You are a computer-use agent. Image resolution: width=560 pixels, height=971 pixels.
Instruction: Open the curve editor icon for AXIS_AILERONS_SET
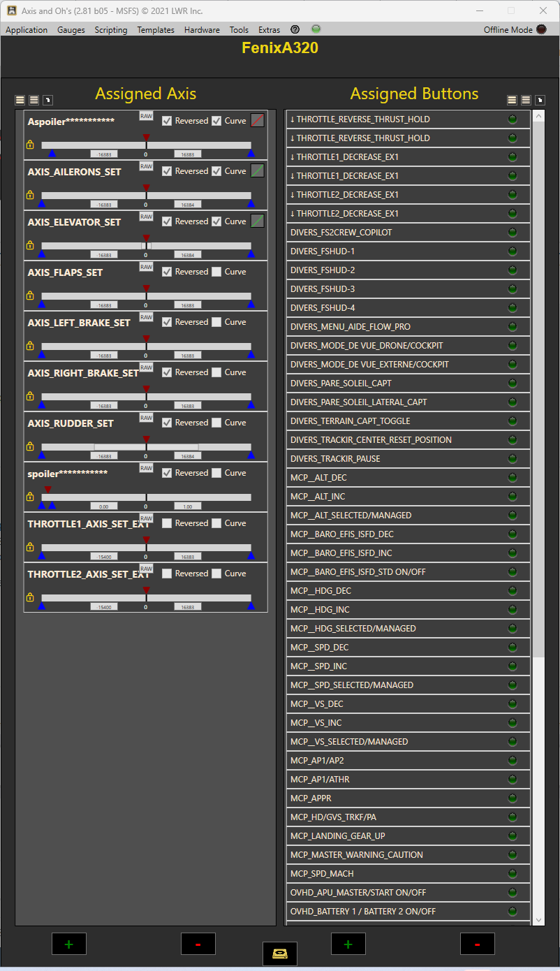tap(258, 170)
